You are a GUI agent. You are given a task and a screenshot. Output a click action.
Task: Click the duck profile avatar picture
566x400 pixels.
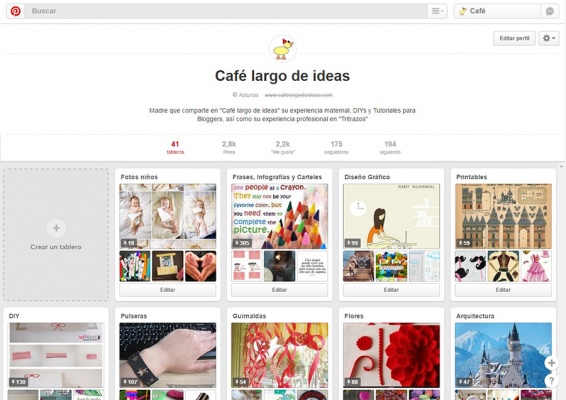click(283, 49)
